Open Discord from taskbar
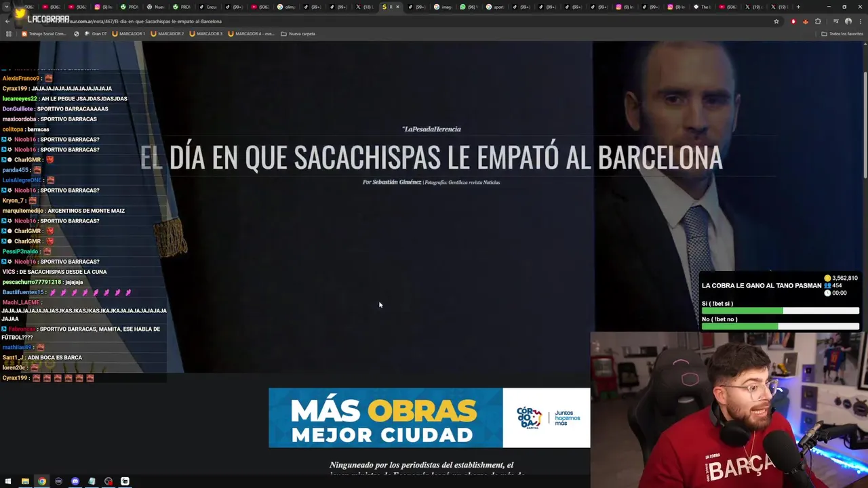 [75, 481]
